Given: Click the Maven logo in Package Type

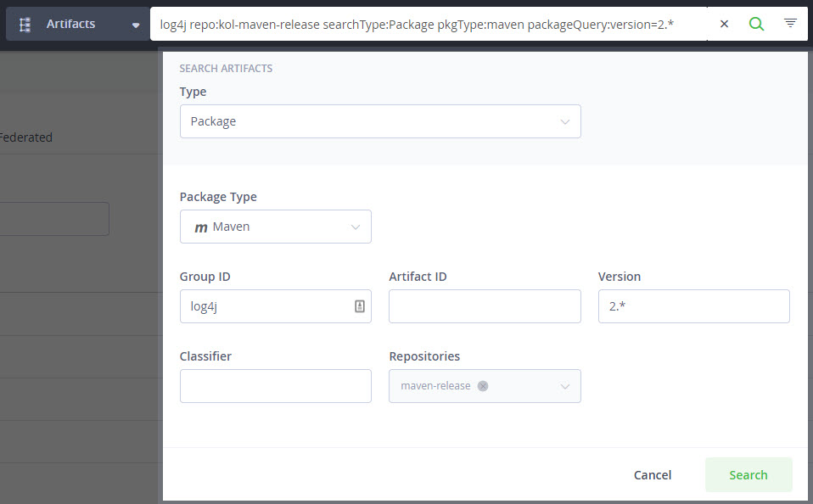Looking at the screenshot, I should click(x=201, y=227).
